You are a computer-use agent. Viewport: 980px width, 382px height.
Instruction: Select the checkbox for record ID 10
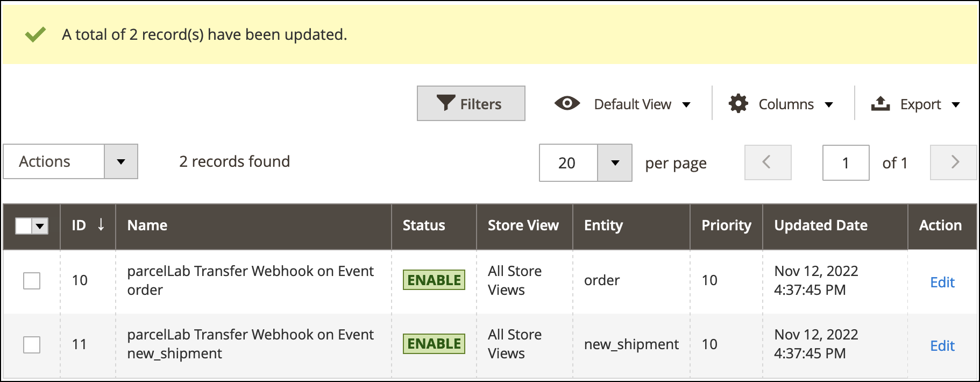pyautogui.click(x=32, y=280)
